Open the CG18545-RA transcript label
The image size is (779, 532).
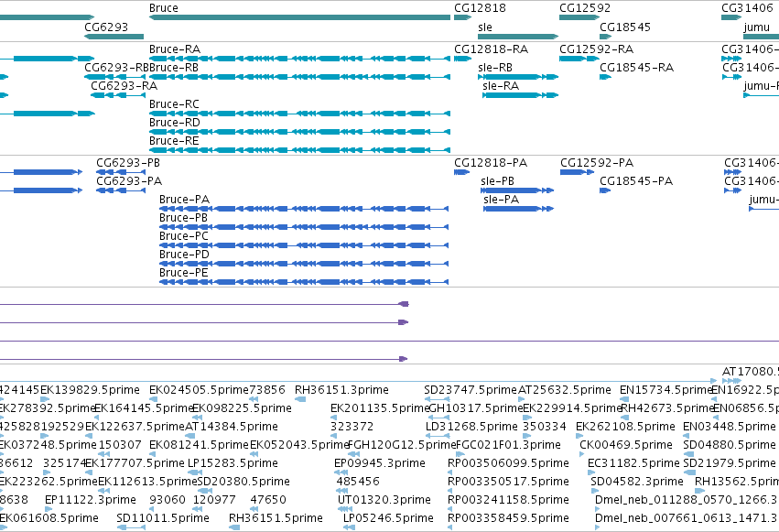pyautogui.click(x=637, y=68)
